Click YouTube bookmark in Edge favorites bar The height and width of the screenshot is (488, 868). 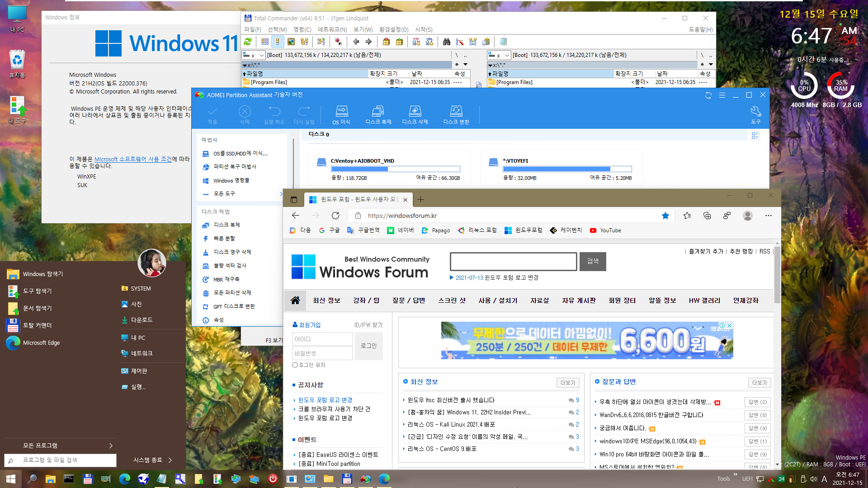pos(605,230)
